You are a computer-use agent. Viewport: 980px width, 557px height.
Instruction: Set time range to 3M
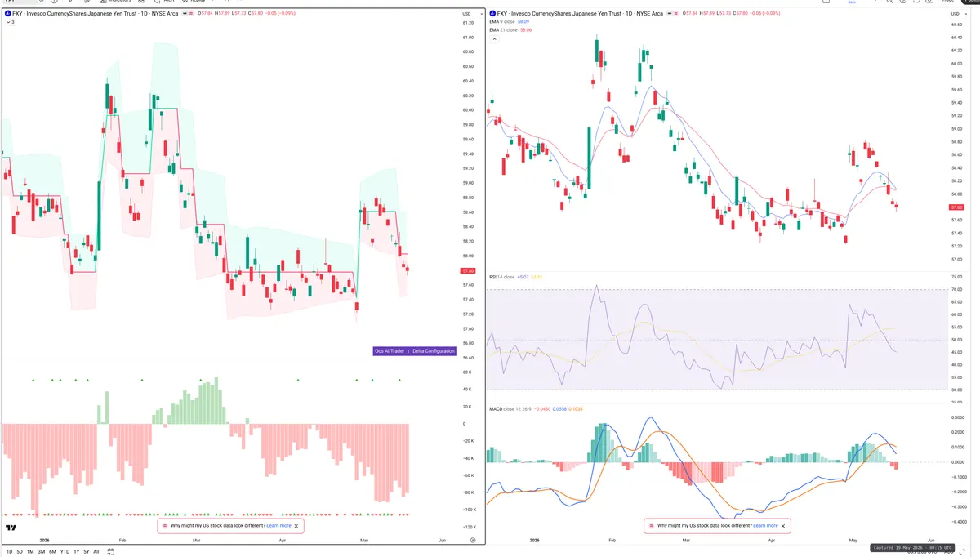42,552
